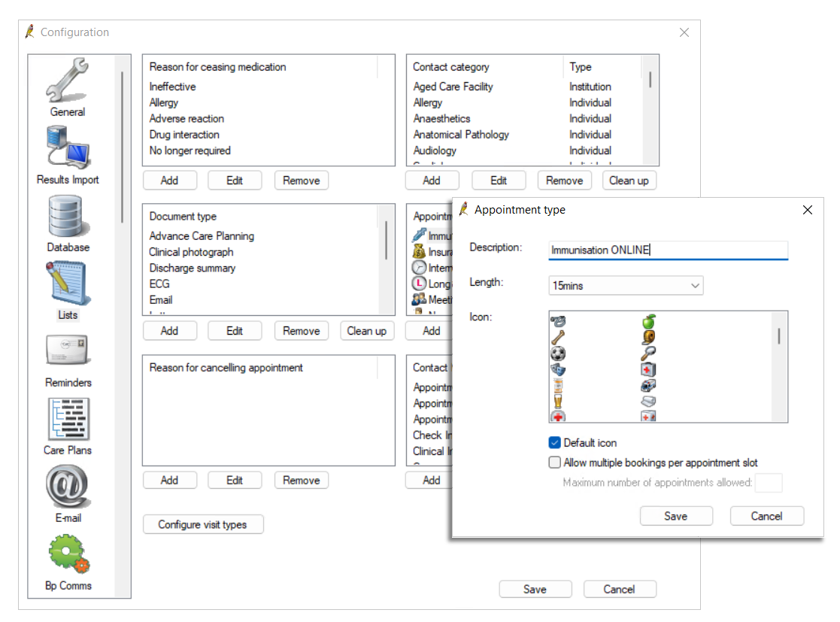Select the 'Adverse reaction' list row
Viewport: 840px width, 622px height.
click(186, 118)
